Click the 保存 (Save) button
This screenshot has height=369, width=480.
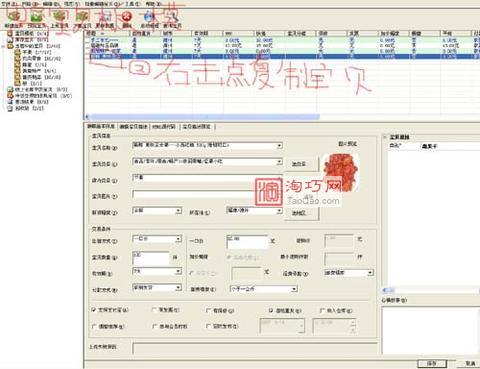432,363
